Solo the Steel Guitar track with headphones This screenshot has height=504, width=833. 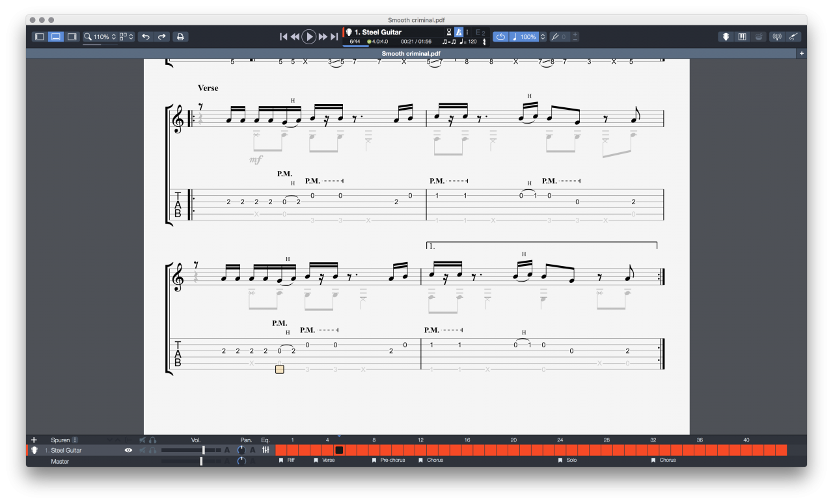coord(152,450)
